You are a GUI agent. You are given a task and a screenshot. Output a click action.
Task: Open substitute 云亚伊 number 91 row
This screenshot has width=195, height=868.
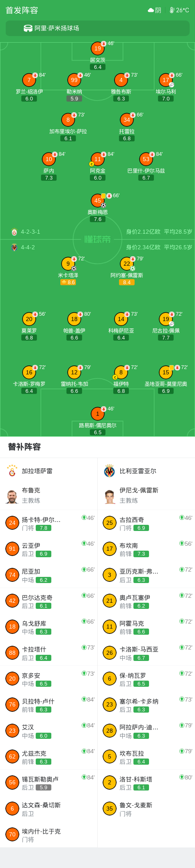(49, 549)
